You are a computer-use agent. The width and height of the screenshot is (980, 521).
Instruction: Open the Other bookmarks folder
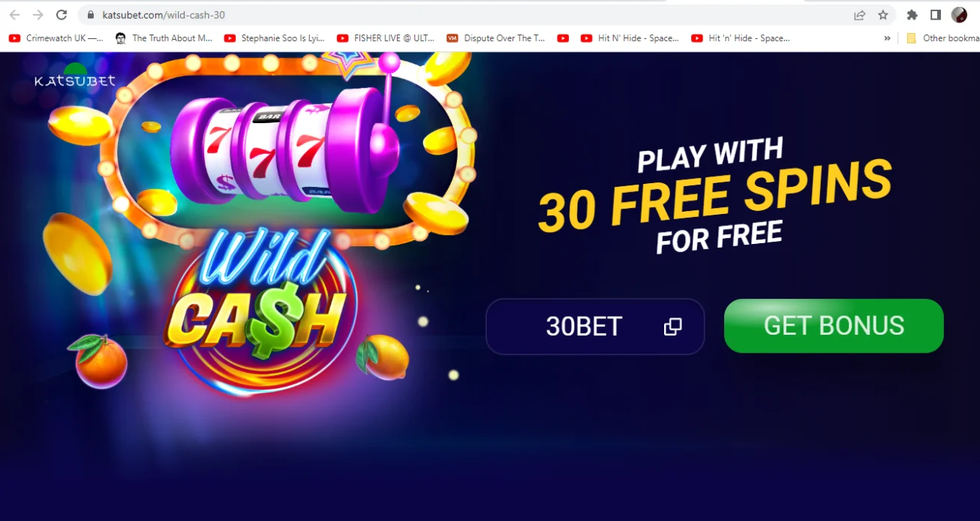942,38
